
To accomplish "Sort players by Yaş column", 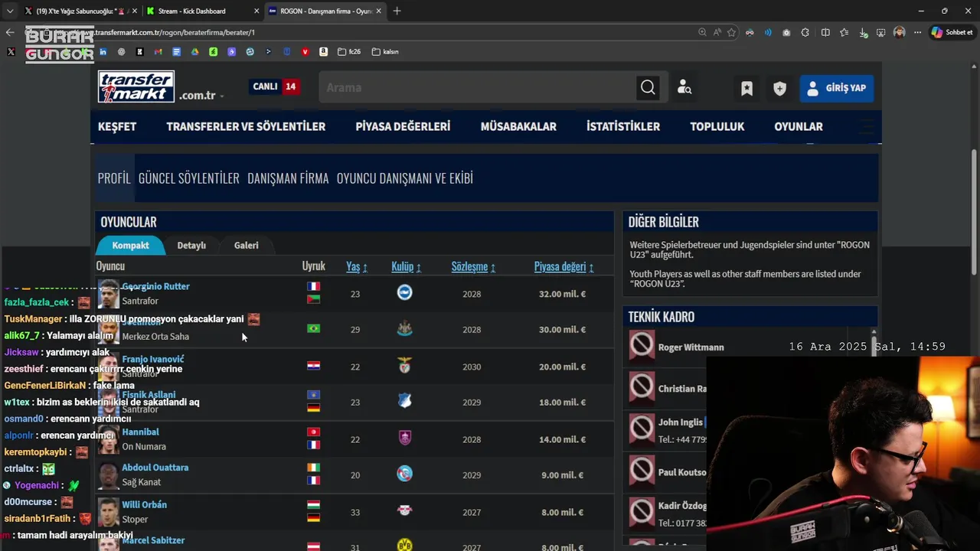I will [356, 266].
